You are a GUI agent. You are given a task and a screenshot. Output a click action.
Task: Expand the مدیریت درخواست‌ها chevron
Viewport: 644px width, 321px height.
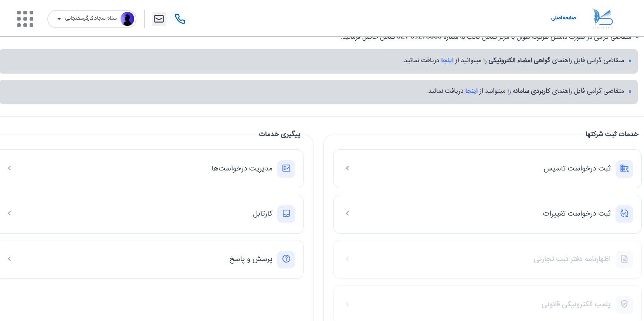click(x=10, y=168)
